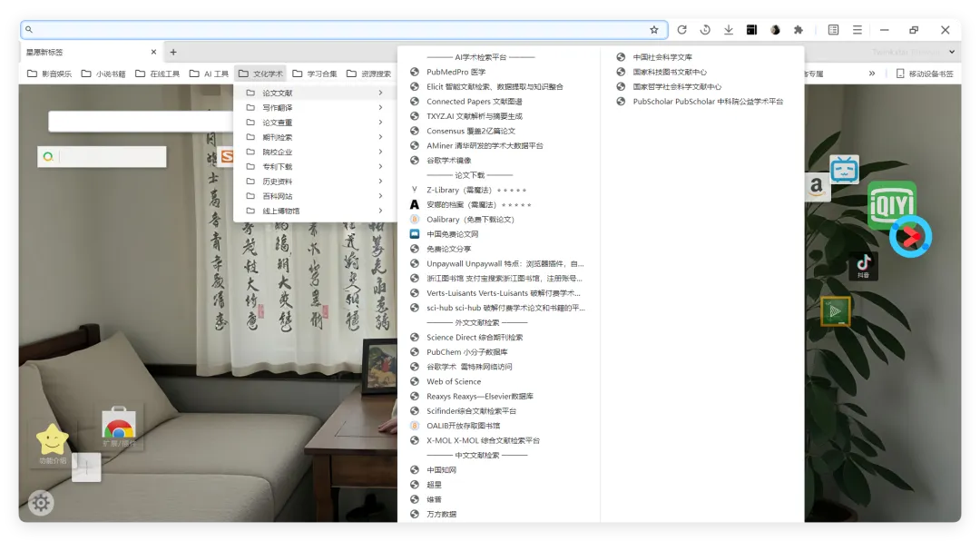The height and width of the screenshot is (541, 980).
Task: Open the 资源搜索 bookmark folder
Action: [x=368, y=74]
